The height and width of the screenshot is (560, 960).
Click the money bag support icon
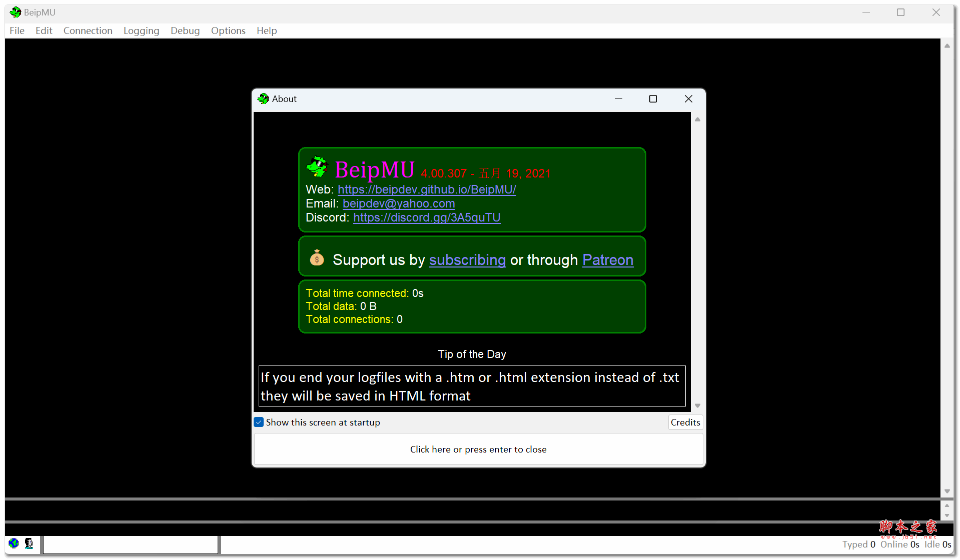click(317, 258)
